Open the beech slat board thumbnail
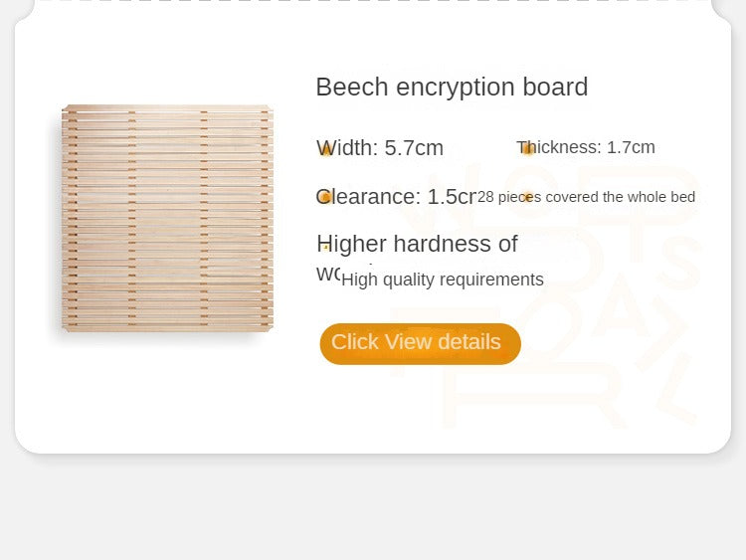The height and width of the screenshot is (560, 746). [x=167, y=218]
